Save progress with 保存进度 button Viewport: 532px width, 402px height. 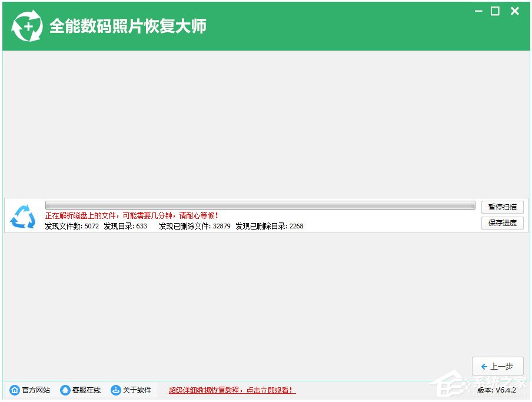pos(503,223)
